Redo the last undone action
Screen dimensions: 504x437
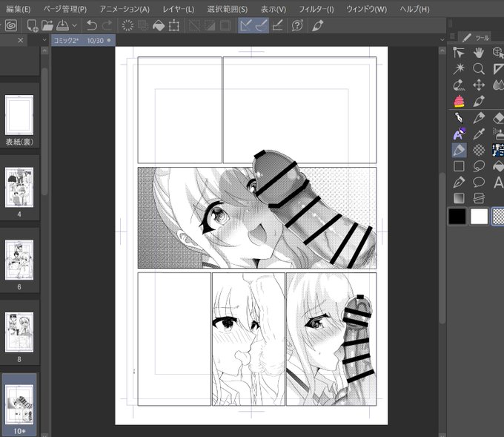107,25
